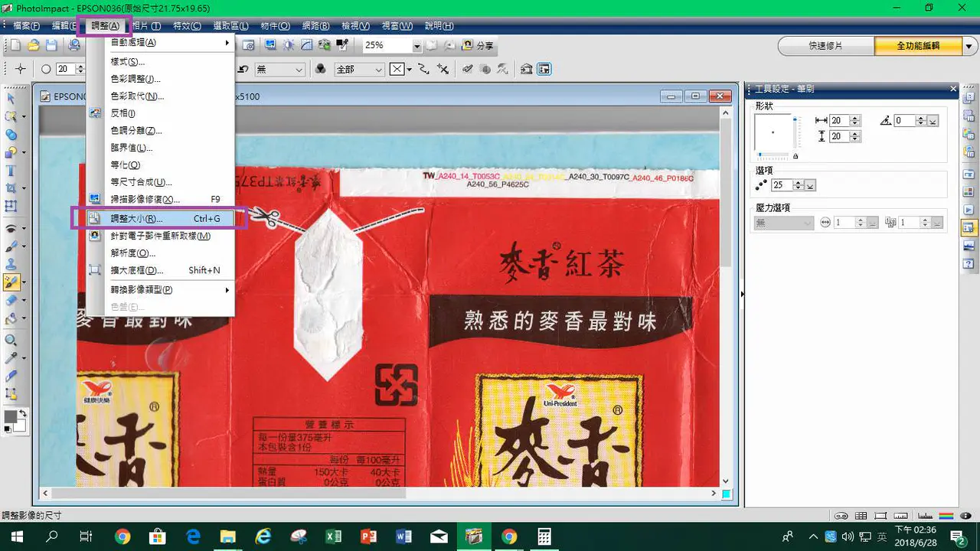This screenshot has height=551, width=980.
Task: Click the highlighted tool settings panel icon
Action: 969,227
